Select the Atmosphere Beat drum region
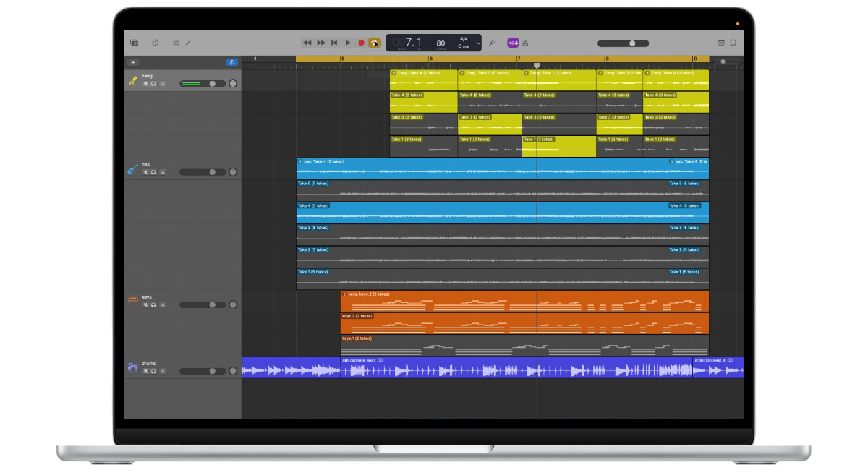The height and width of the screenshot is (470, 868). [516, 367]
